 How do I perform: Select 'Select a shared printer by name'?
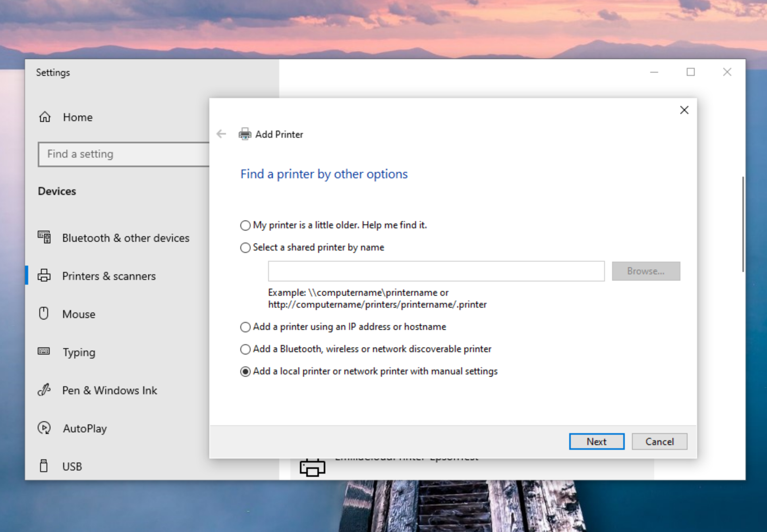(245, 248)
